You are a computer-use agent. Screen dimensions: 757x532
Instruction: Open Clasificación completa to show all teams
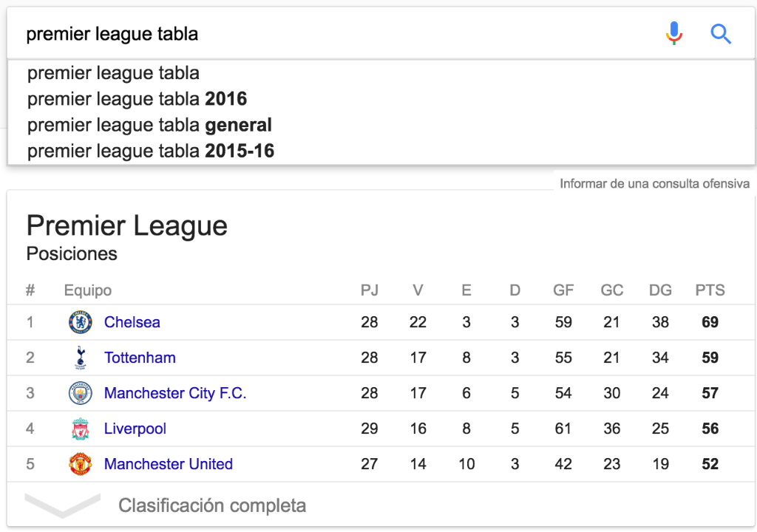212,505
